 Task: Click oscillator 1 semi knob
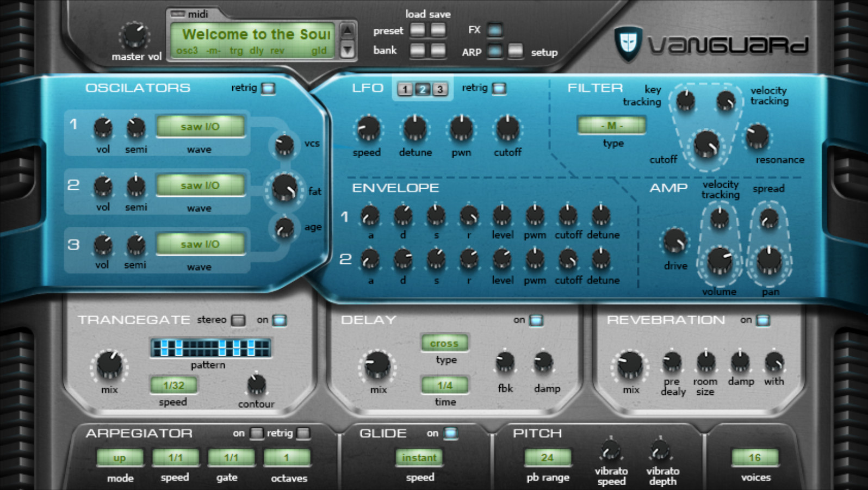click(135, 128)
